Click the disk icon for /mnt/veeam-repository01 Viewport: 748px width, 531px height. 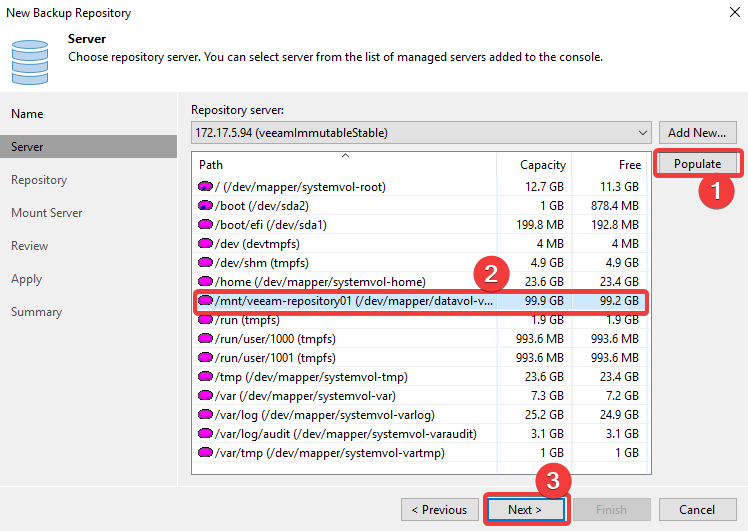click(x=205, y=301)
